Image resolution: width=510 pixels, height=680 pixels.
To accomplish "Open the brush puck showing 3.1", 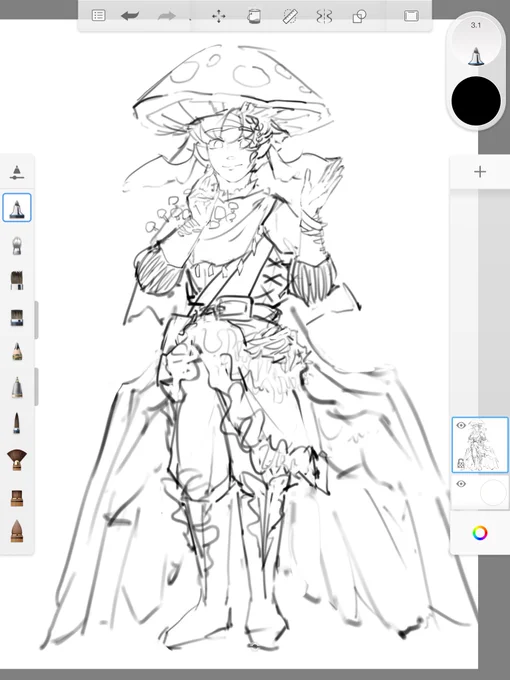I will 476,43.
